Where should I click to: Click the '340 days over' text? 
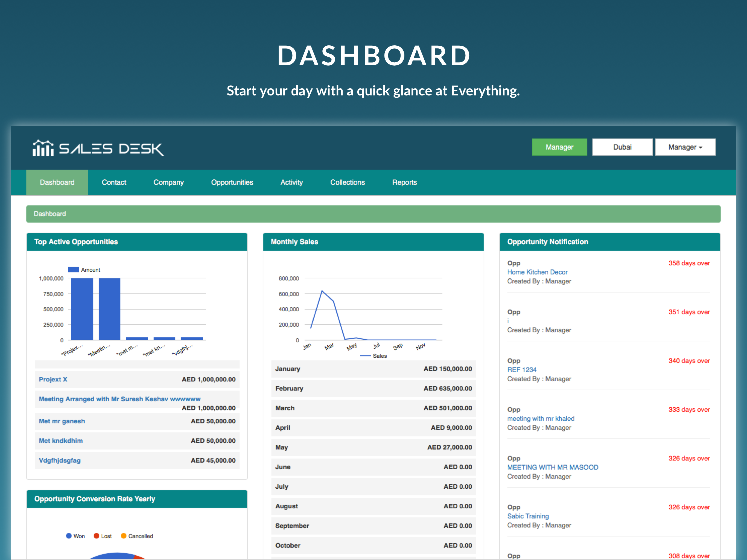click(x=689, y=361)
